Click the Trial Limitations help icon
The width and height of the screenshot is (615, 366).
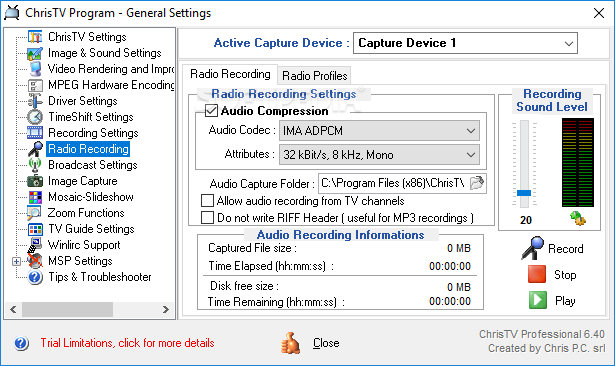[21, 343]
